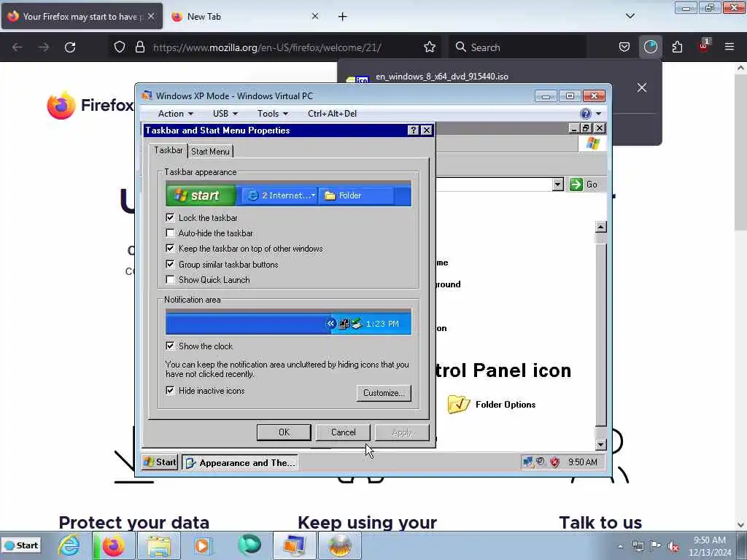Save to Pocket icon in Firefox
The image size is (747, 560).
coord(624,47)
